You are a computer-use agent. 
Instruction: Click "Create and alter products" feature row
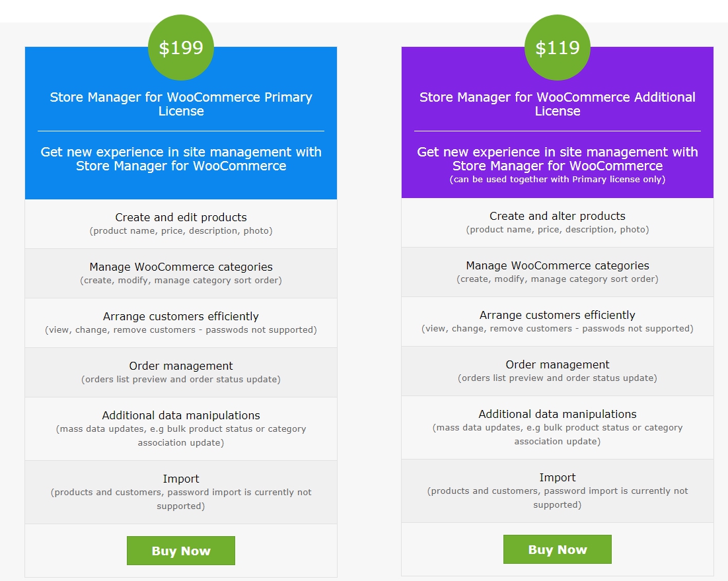557,216
